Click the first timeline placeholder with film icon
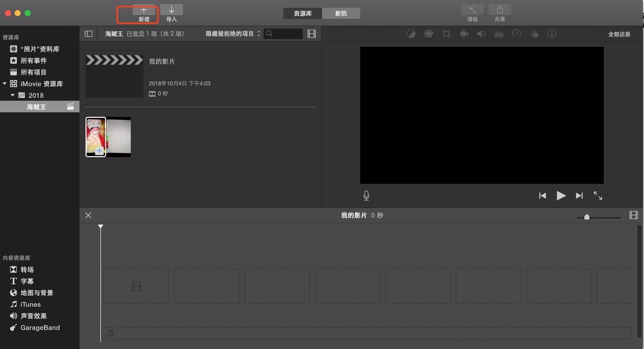This screenshot has height=349, width=644. click(x=136, y=286)
